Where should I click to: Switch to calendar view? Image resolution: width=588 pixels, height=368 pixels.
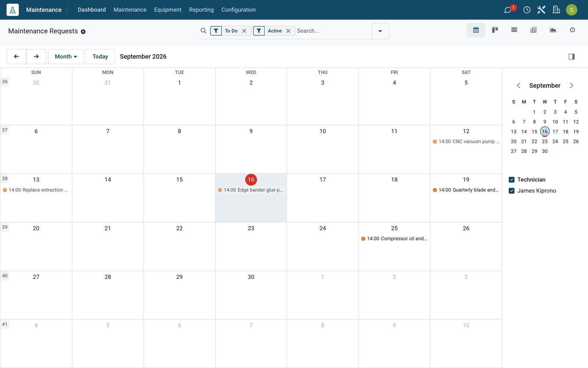tap(476, 30)
